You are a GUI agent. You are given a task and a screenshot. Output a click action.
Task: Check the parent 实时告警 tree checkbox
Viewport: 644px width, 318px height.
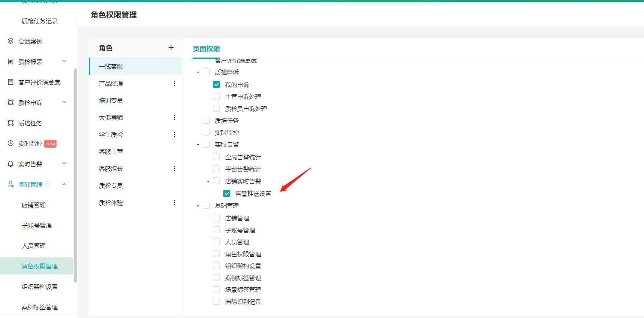pyautogui.click(x=206, y=144)
